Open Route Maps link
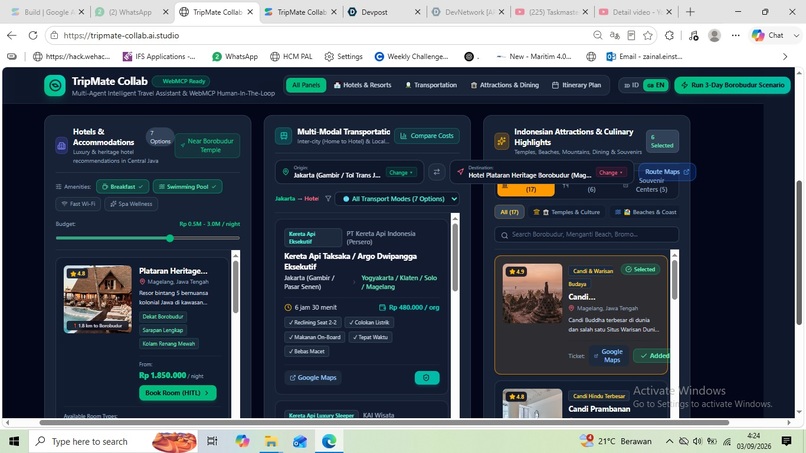The width and height of the screenshot is (806, 453). click(x=667, y=172)
